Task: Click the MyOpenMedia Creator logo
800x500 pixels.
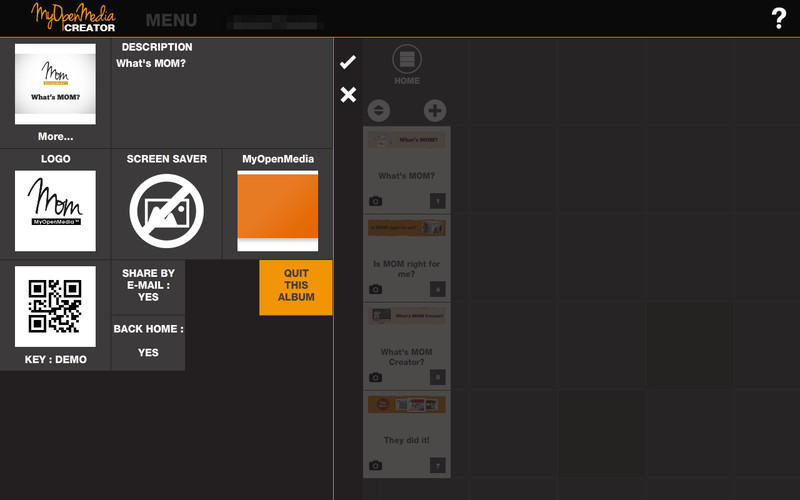Action: 73,17
